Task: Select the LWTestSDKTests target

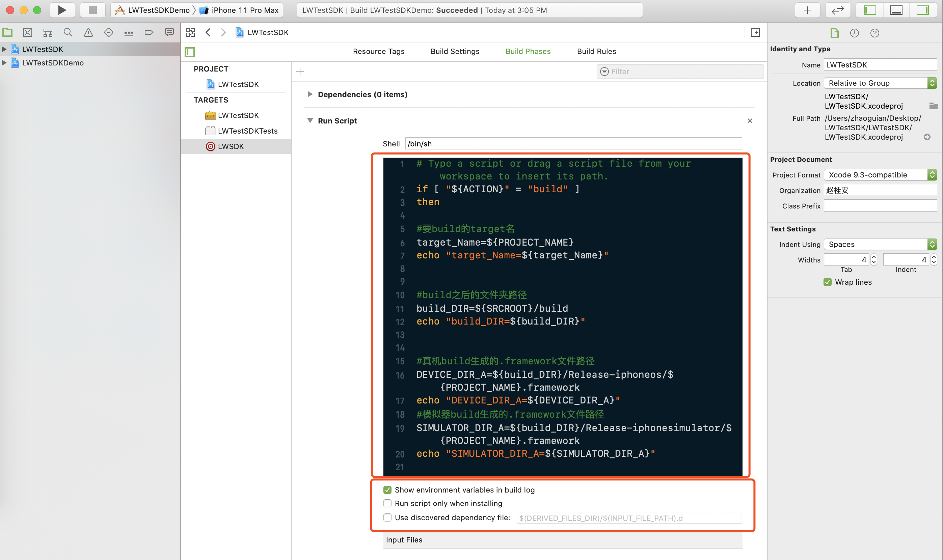Action: (x=247, y=131)
